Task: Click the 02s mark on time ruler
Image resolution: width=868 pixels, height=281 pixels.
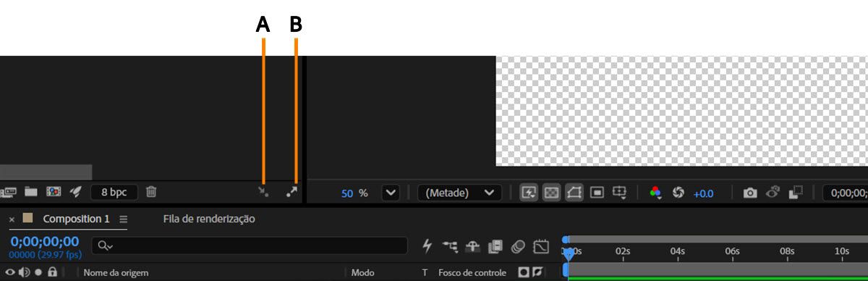Action: click(x=623, y=251)
